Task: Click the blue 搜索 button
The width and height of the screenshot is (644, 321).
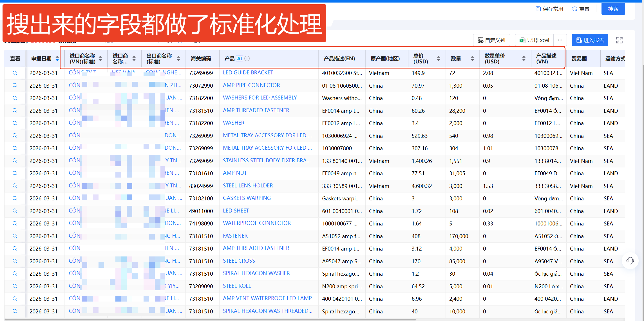Action: point(613,9)
